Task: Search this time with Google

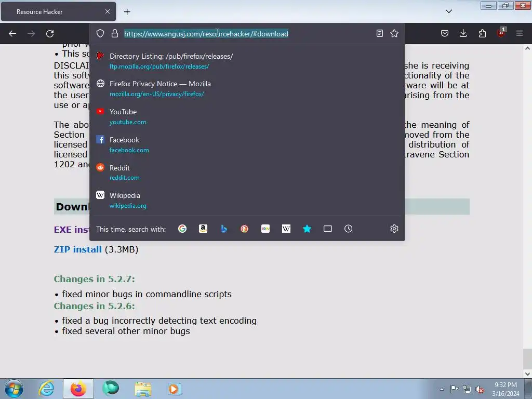Action: coord(182,229)
